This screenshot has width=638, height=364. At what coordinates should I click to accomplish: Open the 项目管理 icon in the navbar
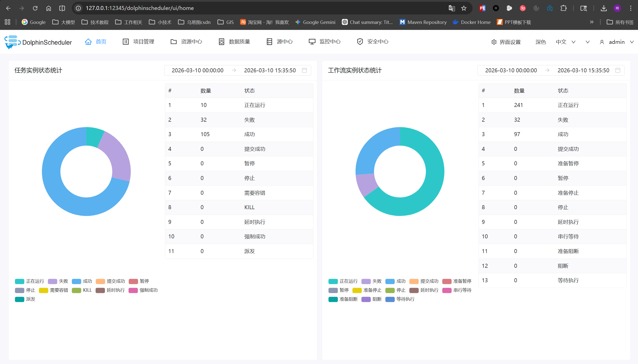126,41
